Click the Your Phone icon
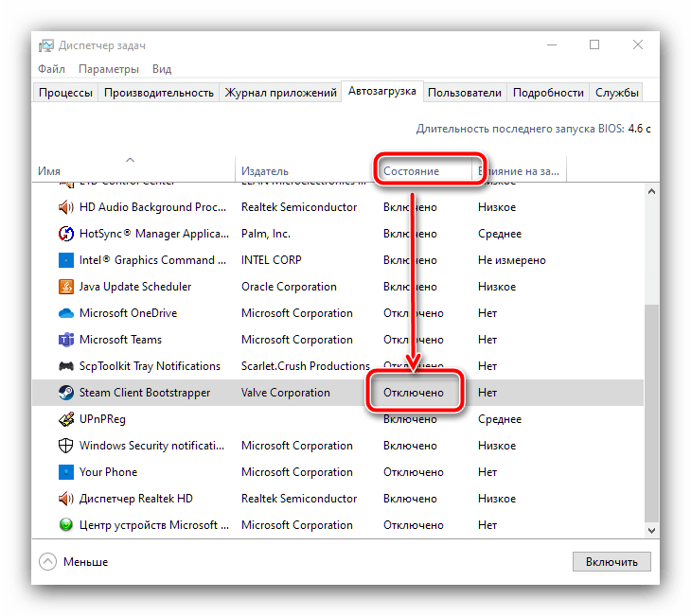The width and height of the screenshot is (691, 616). 66,472
